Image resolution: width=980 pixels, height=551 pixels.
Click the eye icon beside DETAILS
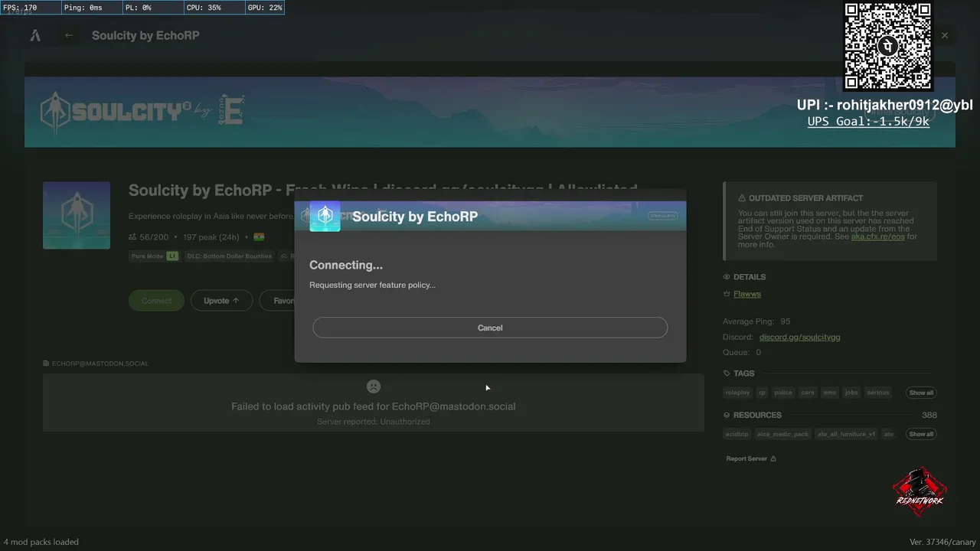click(727, 277)
